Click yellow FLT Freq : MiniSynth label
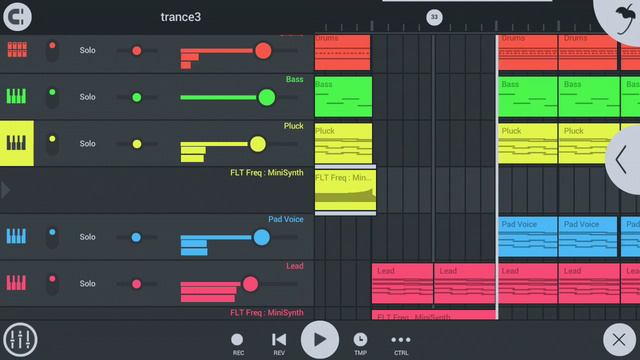This screenshot has width=640, height=360. point(267,173)
